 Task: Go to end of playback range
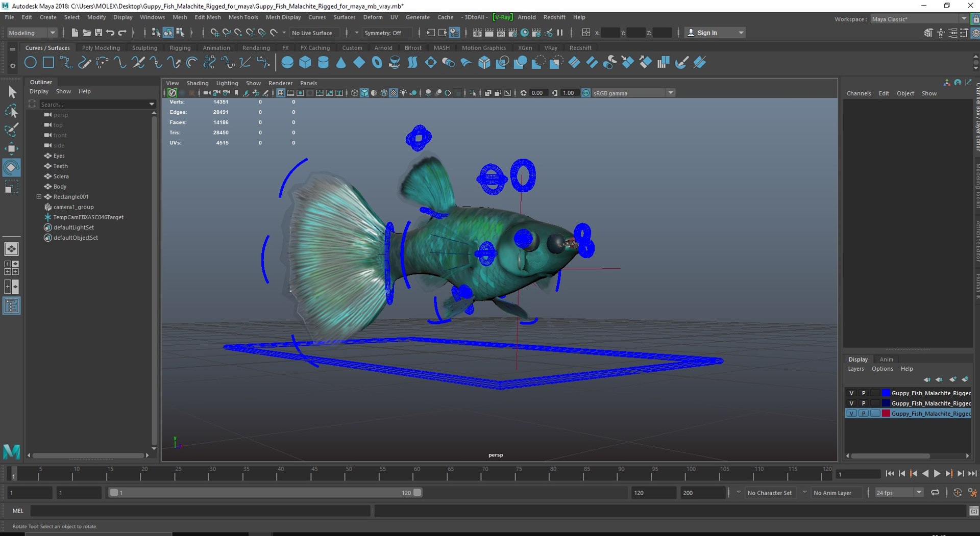(x=972, y=474)
